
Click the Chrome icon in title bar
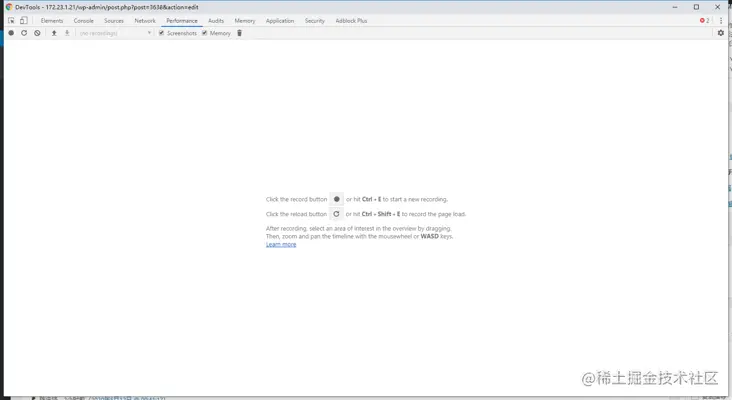point(9,7)
